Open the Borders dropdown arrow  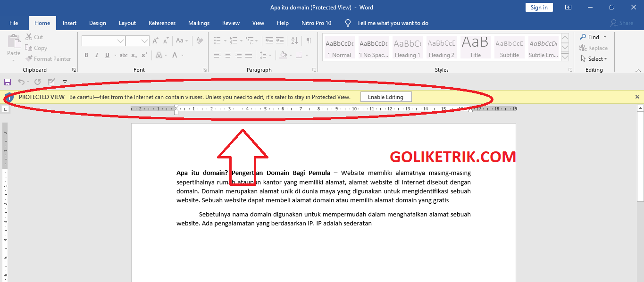pos(306,55)
